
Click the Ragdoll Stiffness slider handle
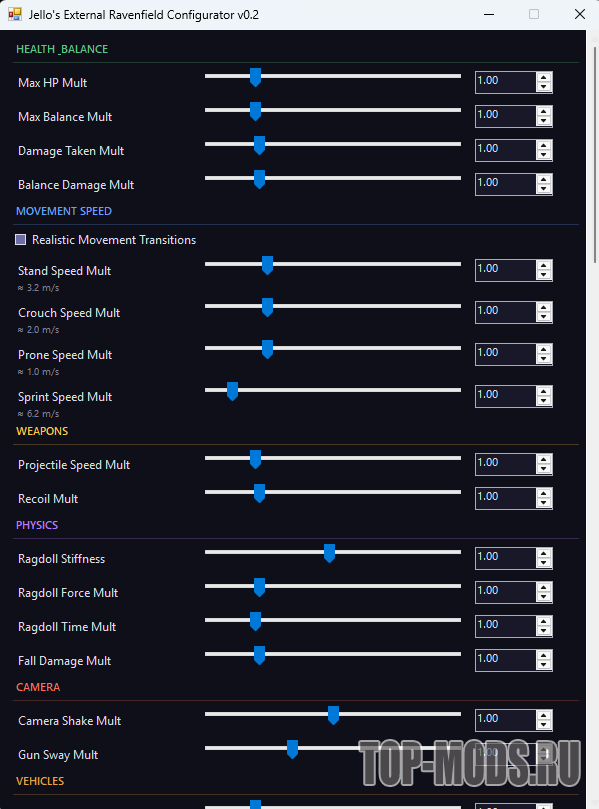pos(329,553)
